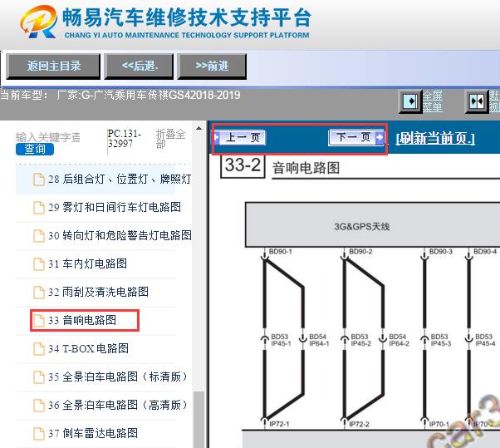Screen dimensions: 500x448
Task: Click the 音响电路图 diagram title
Action: 306,168
